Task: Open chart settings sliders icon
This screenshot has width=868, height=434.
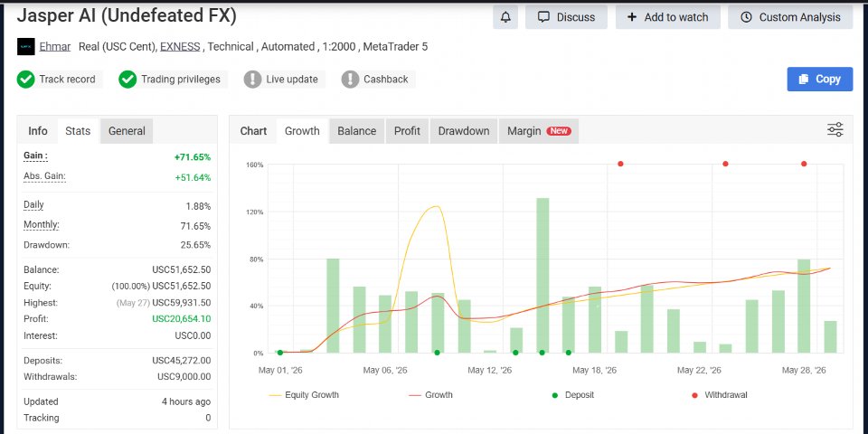Action: (x=835, y=130)
